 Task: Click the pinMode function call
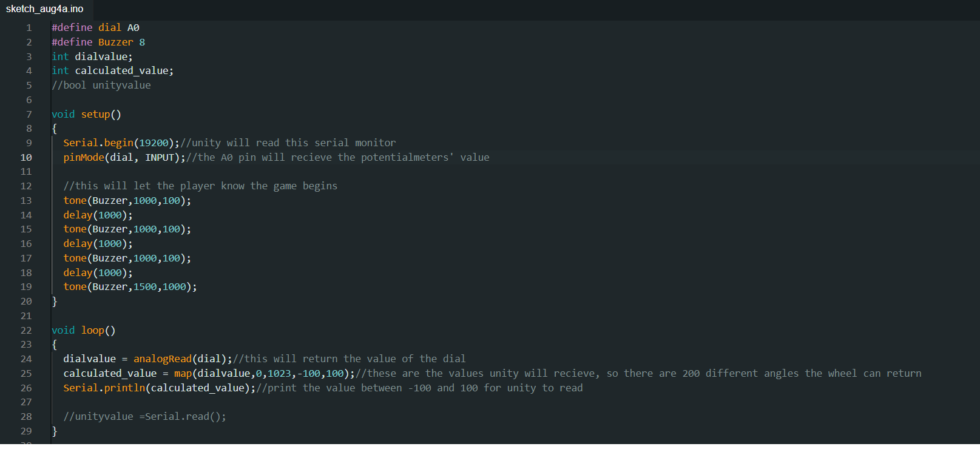tap(84, 158)
